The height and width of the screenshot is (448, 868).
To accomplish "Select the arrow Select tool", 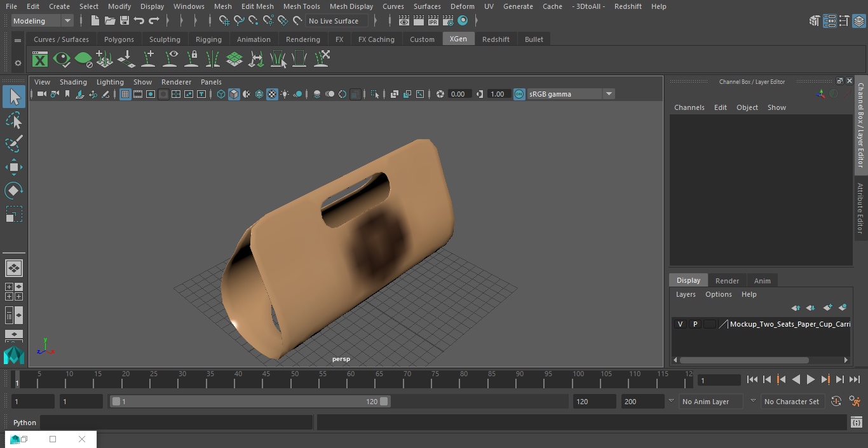I will [14, 97].
